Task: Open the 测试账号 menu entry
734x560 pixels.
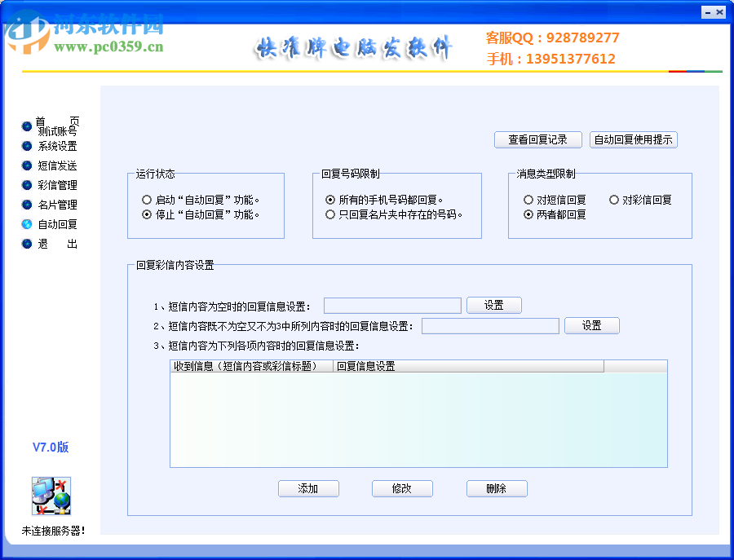Action: click(57, 130)
